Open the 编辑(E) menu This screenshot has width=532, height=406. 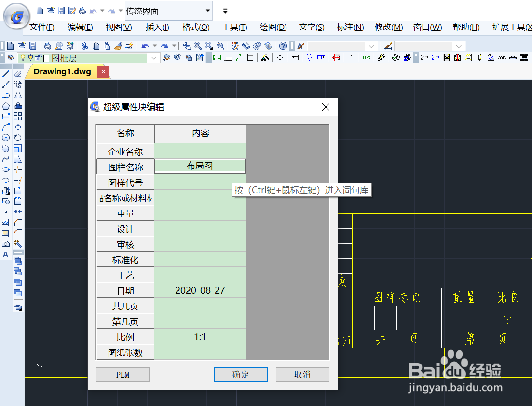[x=80, y=27]
